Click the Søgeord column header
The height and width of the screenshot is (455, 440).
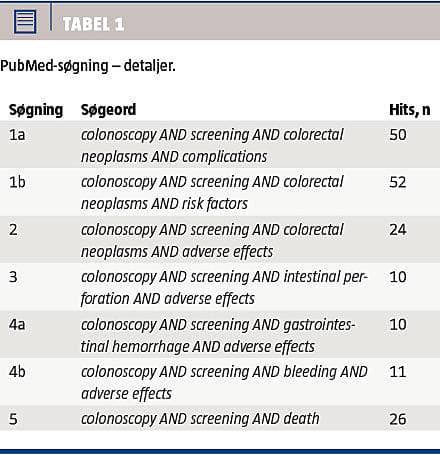[x=109, y=110]
